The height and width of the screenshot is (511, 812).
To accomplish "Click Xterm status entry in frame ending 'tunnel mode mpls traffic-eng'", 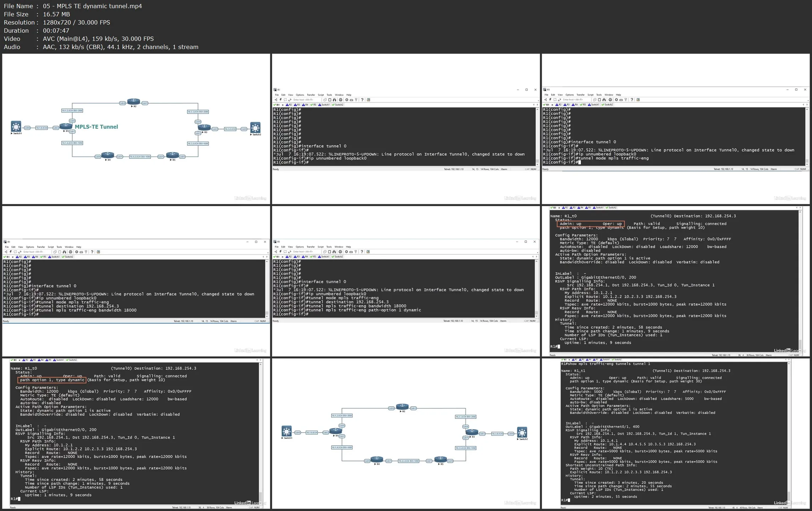I will pyautogui.click(x=774, y=169).
